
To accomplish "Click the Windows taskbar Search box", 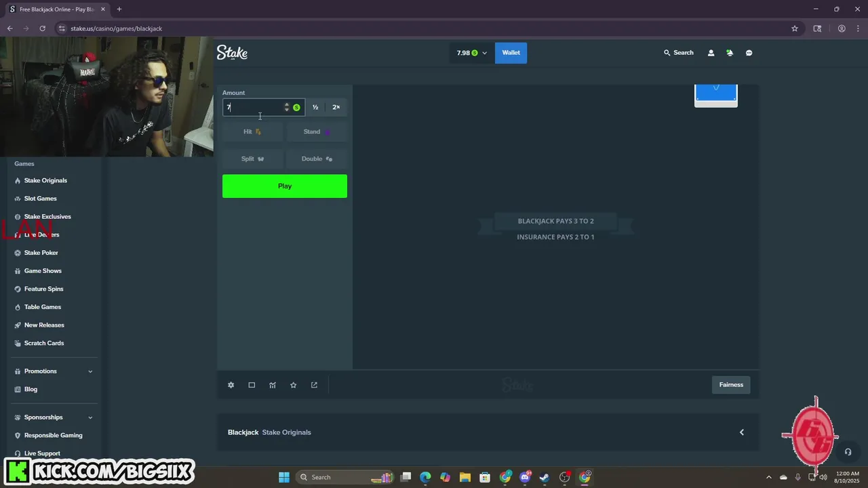I will coord(346,477).
